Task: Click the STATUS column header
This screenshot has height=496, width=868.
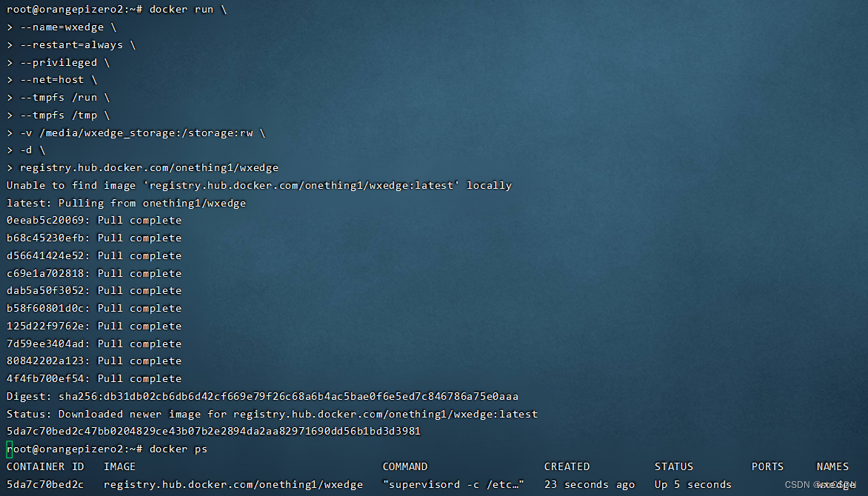Action: pyautogui.click(x=673, y=466)
